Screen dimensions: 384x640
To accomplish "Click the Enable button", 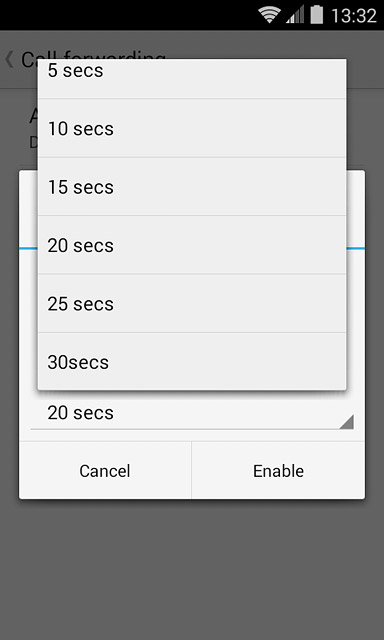I will coord(278,471).
